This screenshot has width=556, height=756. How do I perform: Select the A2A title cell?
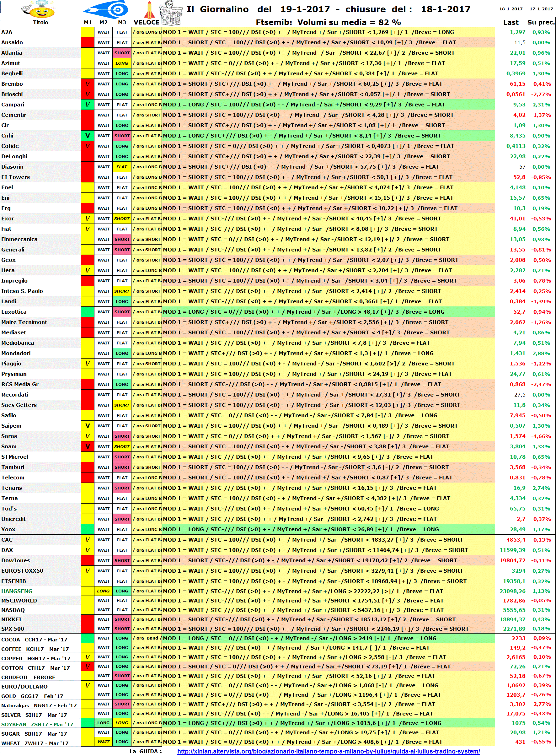coord(40,32)
